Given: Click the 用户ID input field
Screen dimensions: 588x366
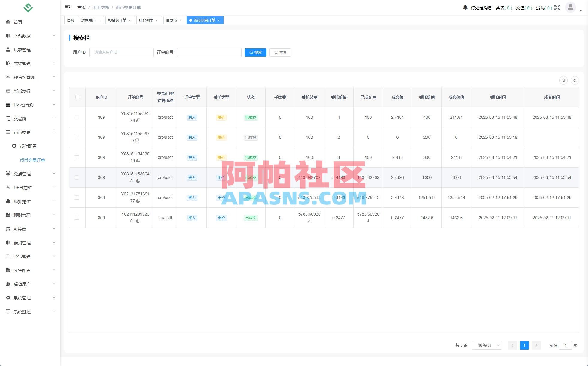Looking at the screenshot, I should click(x=121, y=52).
